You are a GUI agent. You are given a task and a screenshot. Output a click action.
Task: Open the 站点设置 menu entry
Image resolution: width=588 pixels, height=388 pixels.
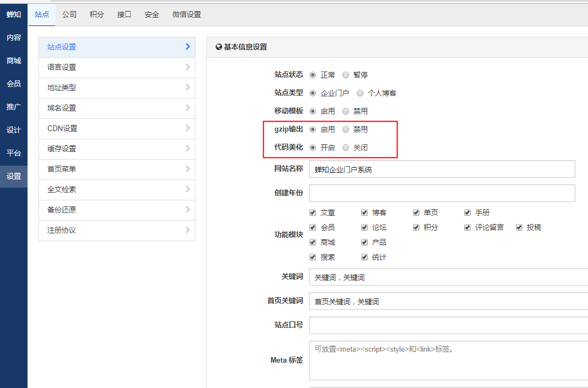pyautogui.click(x=117, y=47)
